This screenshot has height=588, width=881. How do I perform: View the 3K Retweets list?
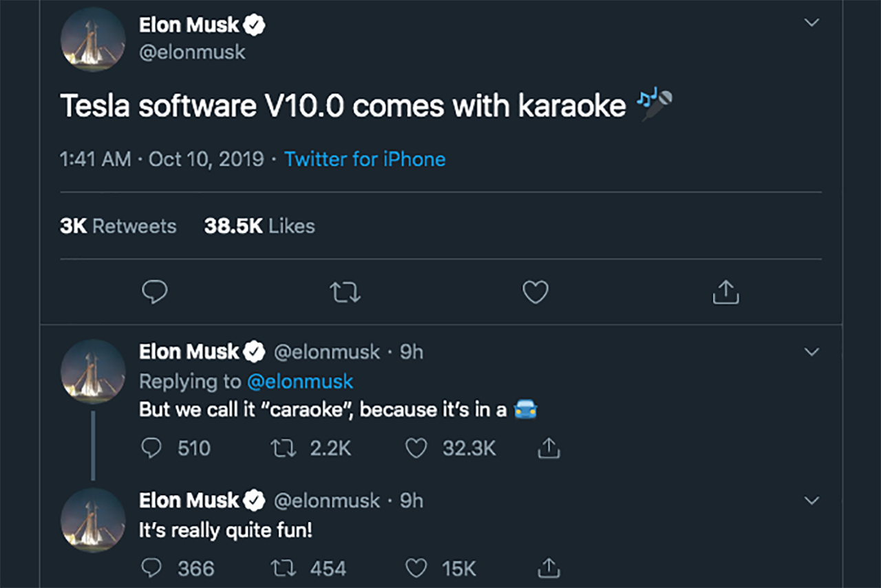[118, 226]
